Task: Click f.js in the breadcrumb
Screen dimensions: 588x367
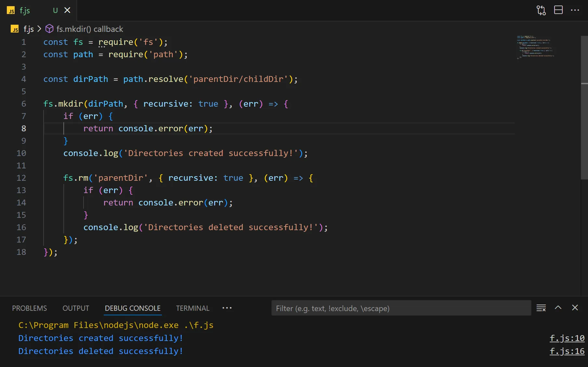Action: click(29, 29)
